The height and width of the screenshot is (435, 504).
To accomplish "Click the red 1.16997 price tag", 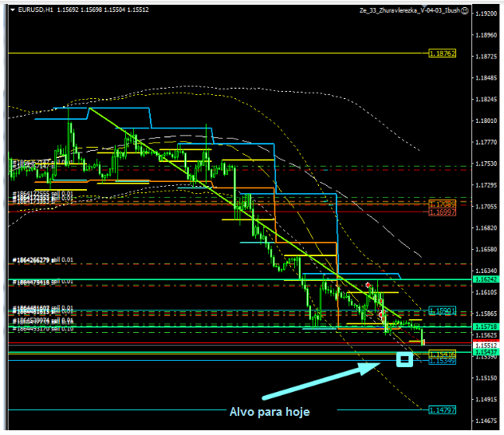I will (x=442, y=212).
